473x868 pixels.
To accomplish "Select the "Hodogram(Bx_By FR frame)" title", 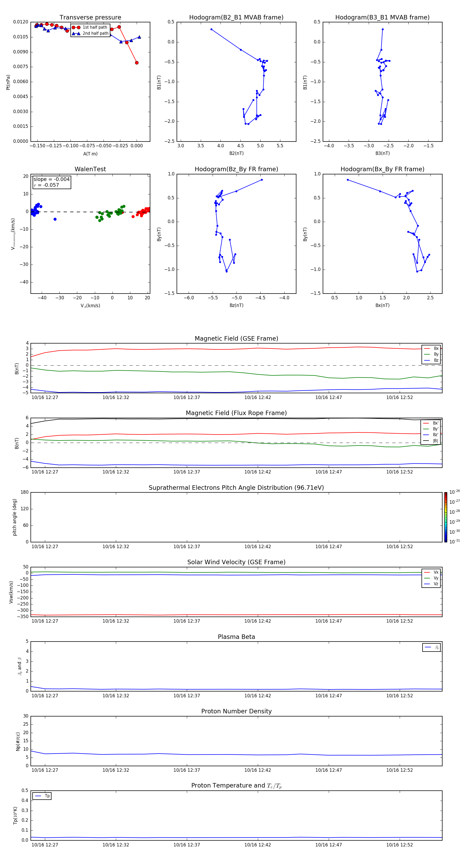I will coord(382,169).
